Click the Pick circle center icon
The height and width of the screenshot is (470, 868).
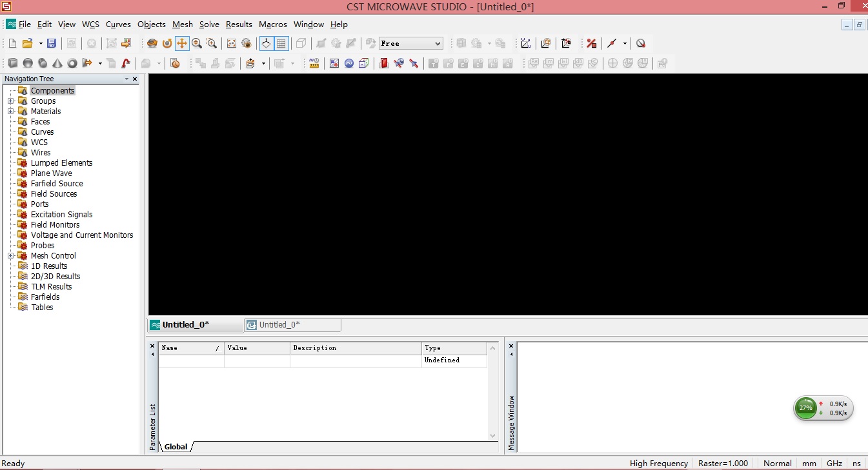pos(641,43)
